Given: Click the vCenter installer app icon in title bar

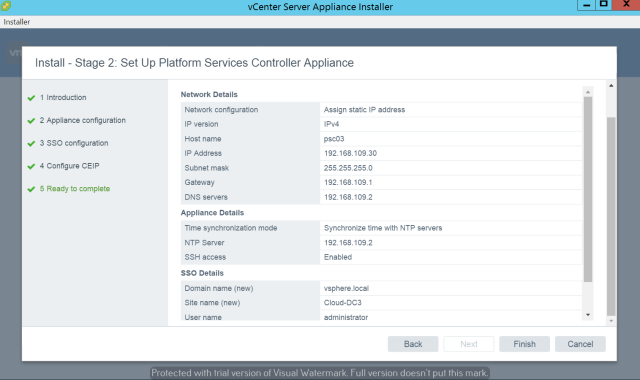Looking at the screenshot, I should coord(6,6).
